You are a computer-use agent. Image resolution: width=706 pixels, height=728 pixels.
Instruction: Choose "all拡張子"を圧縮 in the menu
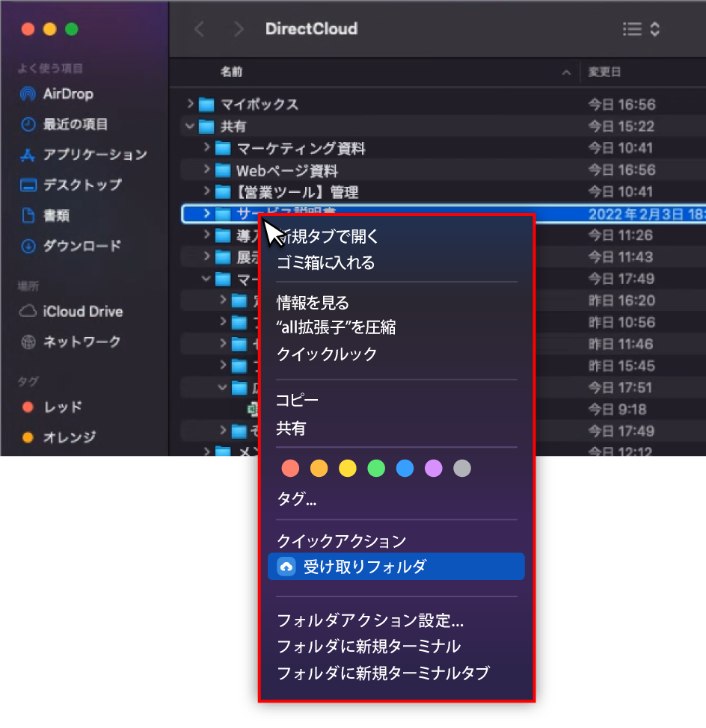(x=336, y=328)
